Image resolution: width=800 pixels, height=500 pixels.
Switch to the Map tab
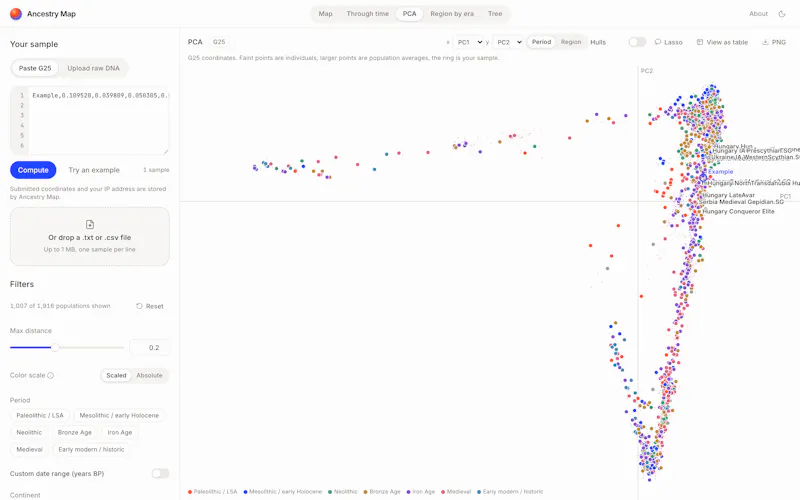click(x=326, y=14)
